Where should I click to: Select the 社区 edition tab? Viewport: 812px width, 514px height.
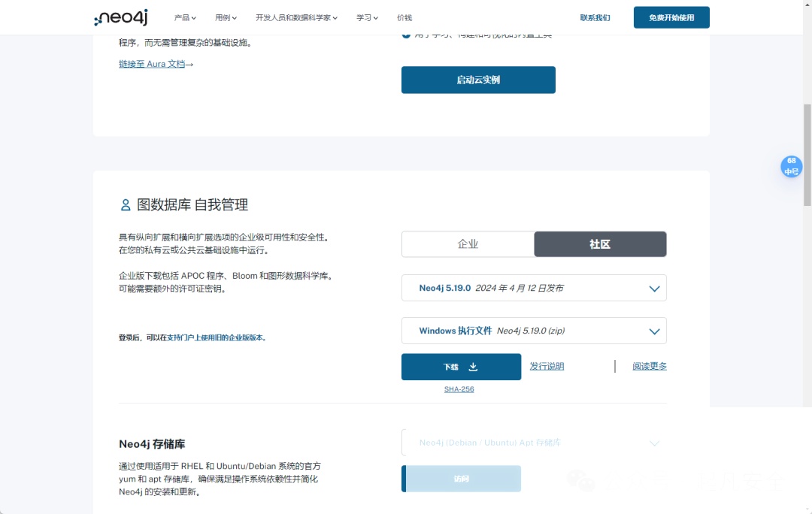click(x=600, y=243)
